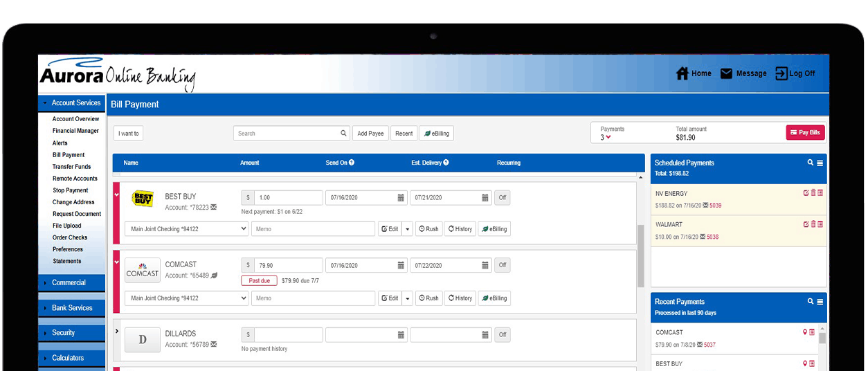Open the Message envelope link
868x371 pixels.
click(743, 73)
